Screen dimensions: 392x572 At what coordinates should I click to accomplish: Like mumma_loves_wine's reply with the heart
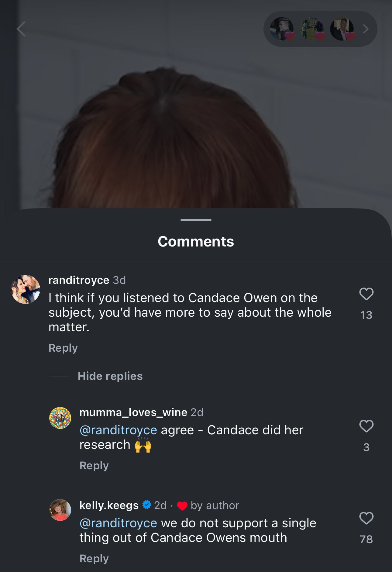pos(366,426)
